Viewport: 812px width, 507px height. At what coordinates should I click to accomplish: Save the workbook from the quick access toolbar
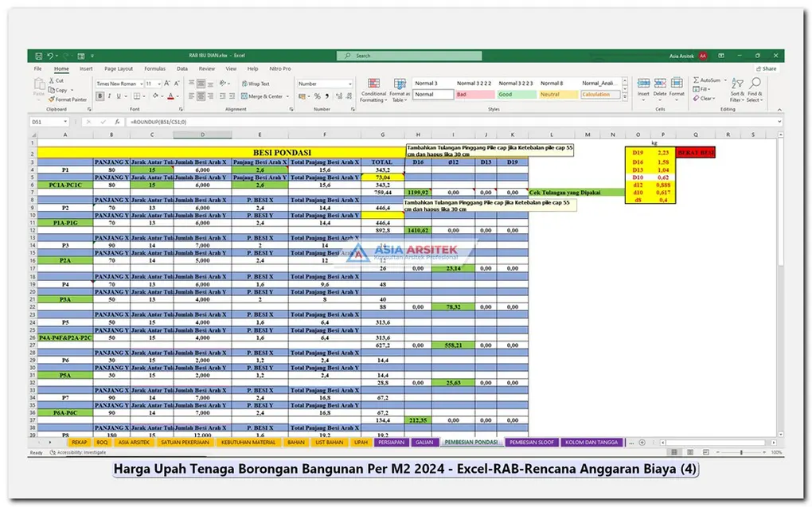tap(39, 56)
